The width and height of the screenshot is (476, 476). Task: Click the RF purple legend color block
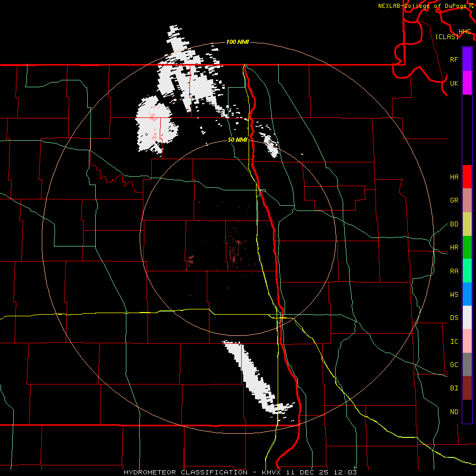467,59
